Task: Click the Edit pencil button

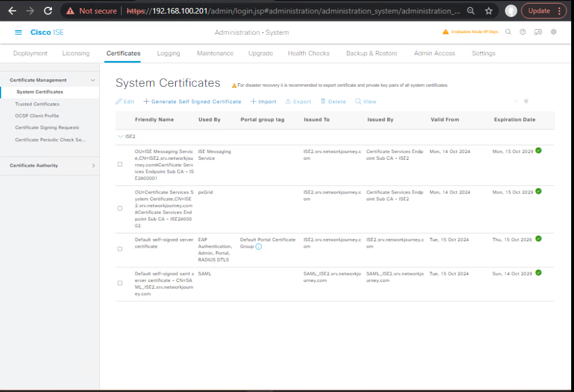Action: click(125, 102)
